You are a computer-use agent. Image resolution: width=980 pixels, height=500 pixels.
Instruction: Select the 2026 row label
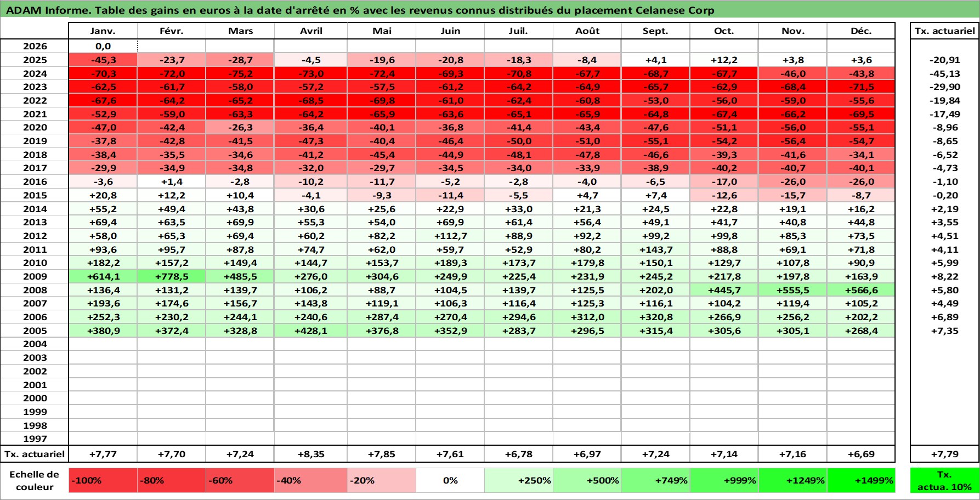(x=35, y=46)
